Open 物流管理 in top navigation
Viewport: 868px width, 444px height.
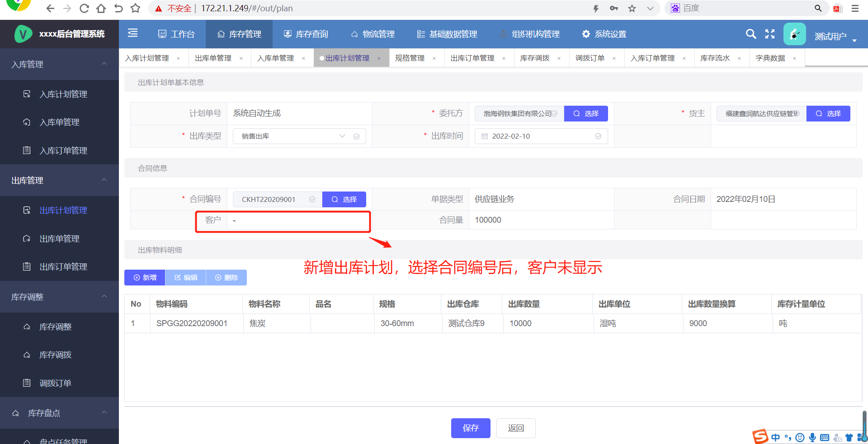coord(373,34)
